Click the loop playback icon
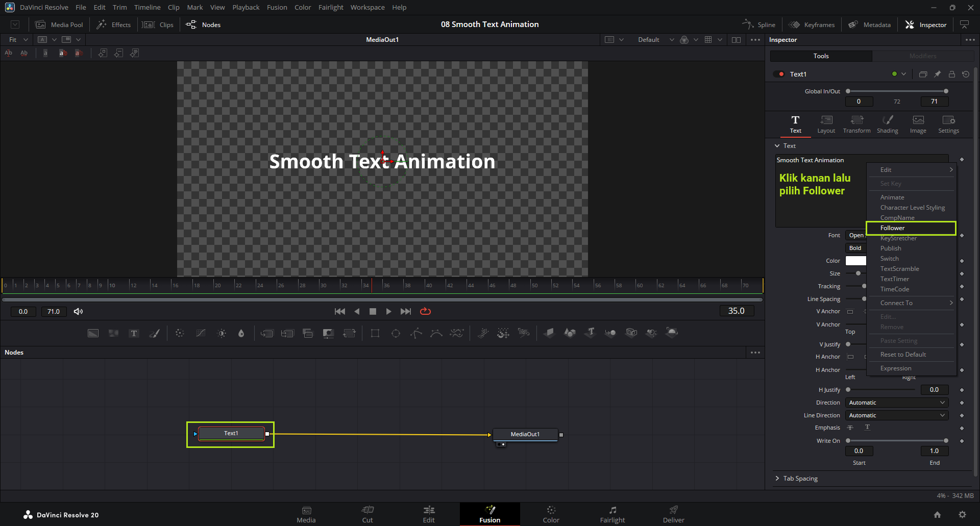This screenshot has width=980, height=526. coord(425,311)
